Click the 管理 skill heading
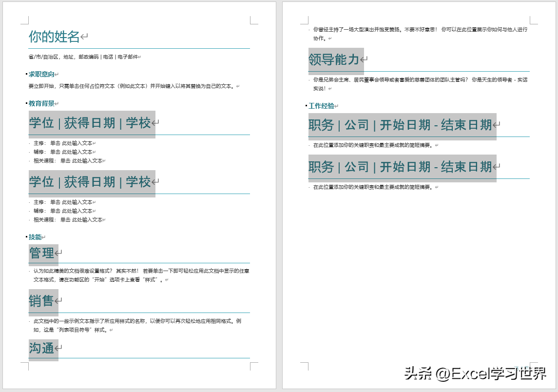Screen dimensions: 558x392 click(x=41, y=253)
